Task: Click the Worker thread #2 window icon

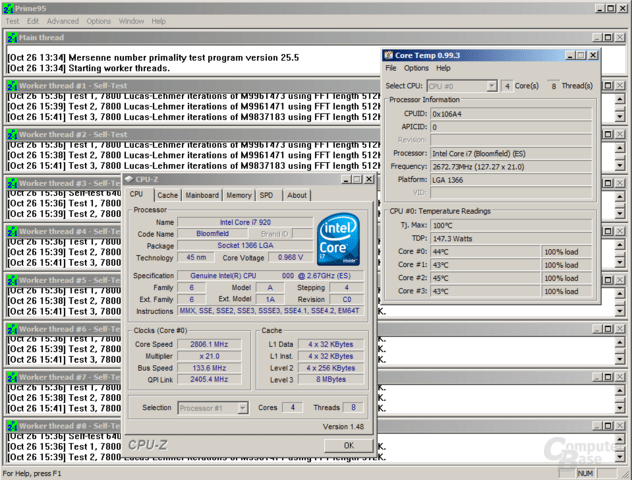Action: 12,135
